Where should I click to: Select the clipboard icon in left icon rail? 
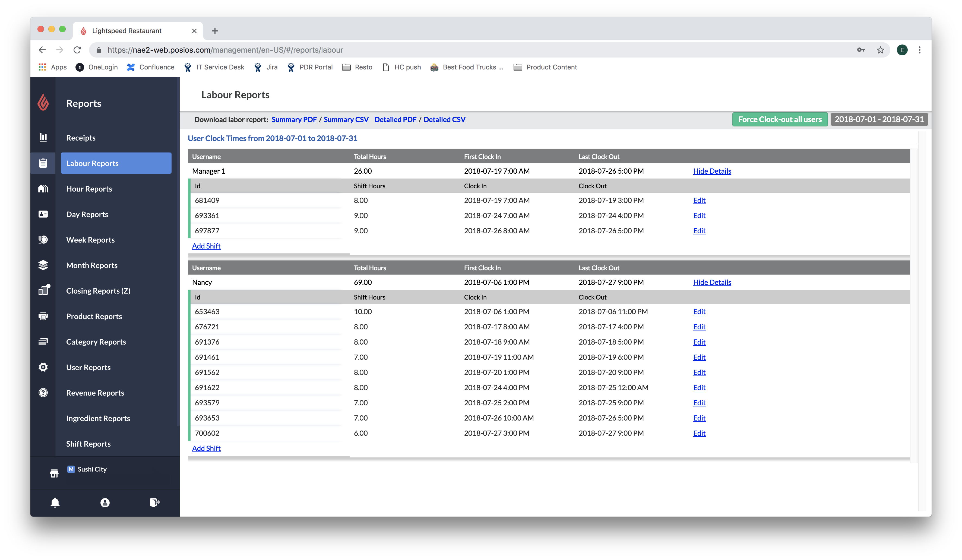click(x=43, y=163)
